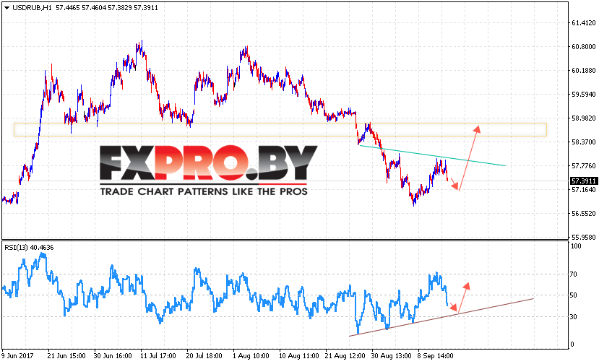Click the 57.1640 price axis label
This screenshot has height=364, width=599.
pos(583,190)
